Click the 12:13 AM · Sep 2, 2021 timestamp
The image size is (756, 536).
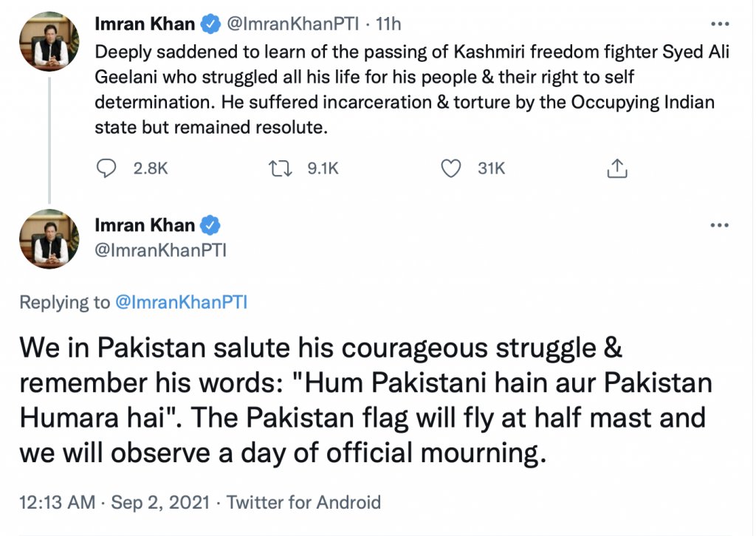pyautogui.click(x=114, y=504)
